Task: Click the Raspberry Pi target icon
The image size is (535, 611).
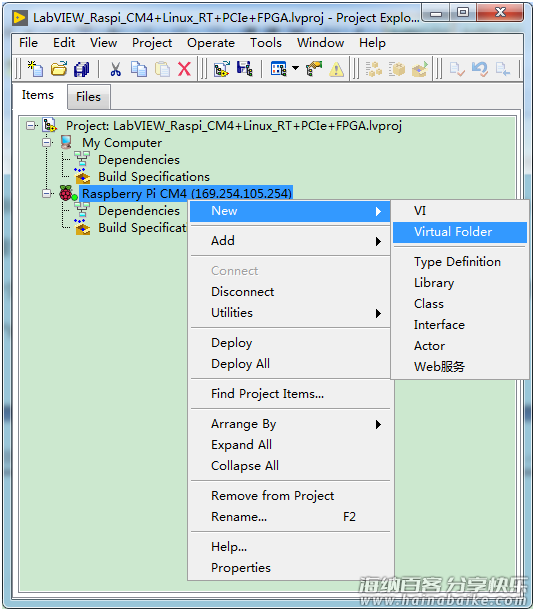Action: (67, 193)
